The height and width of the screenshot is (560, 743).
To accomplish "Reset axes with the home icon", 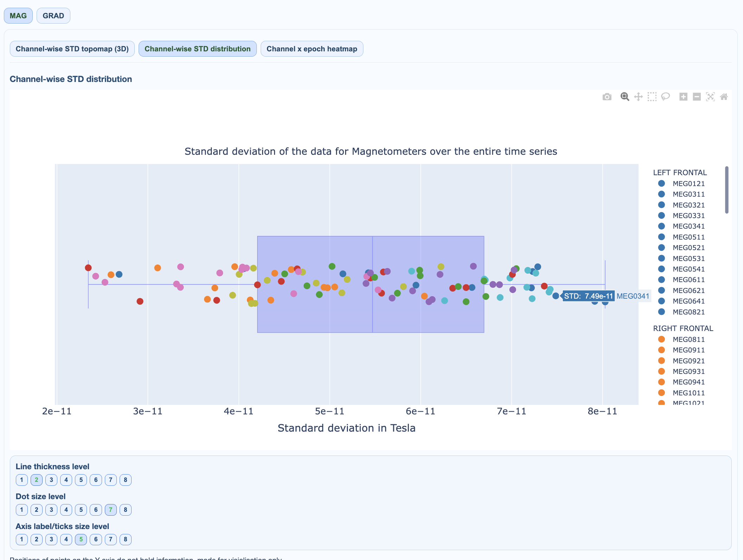I will pyautogui.click(x=724, y=97).
